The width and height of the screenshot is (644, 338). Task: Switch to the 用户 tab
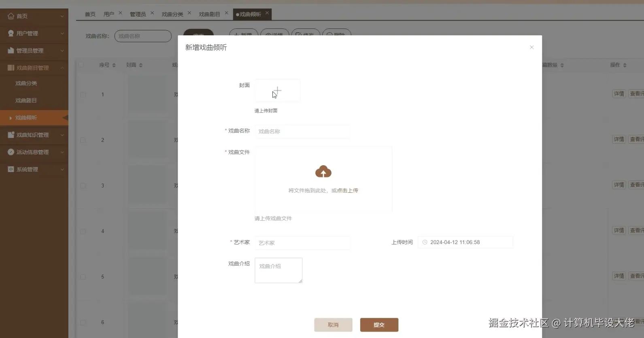click(x=108, y=14)
